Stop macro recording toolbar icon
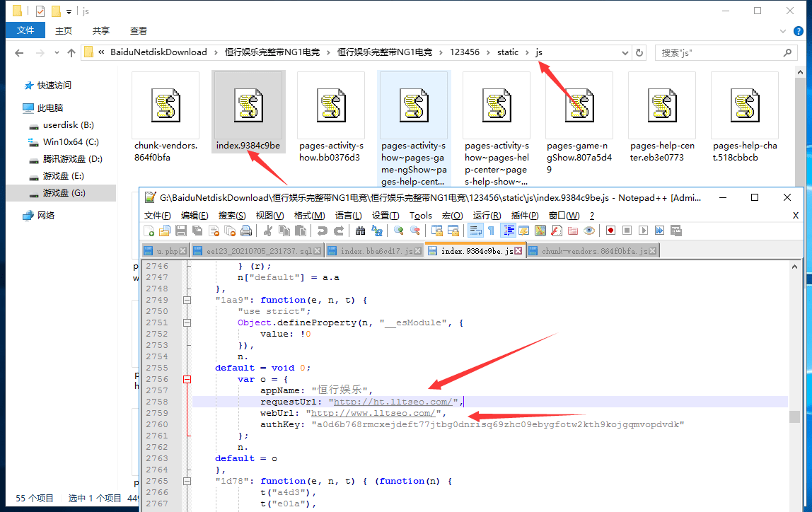This screenshot has width=812, height=512. pyautogui.click(x=627, y=231)
